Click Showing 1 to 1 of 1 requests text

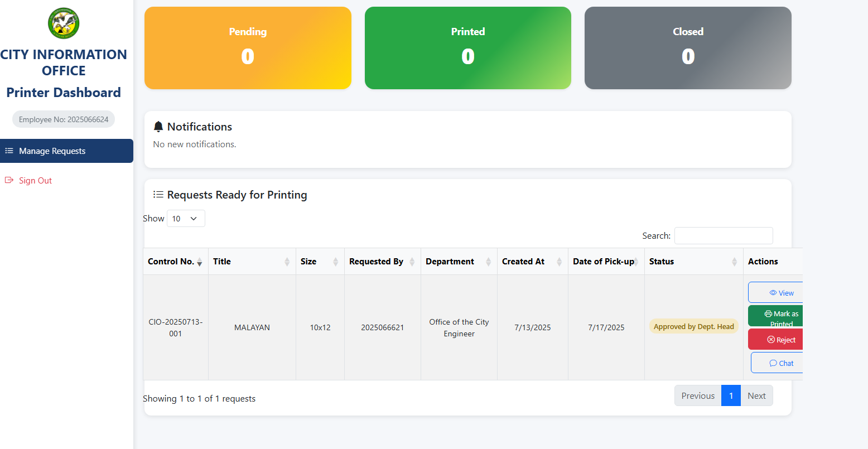click(199, 398)
